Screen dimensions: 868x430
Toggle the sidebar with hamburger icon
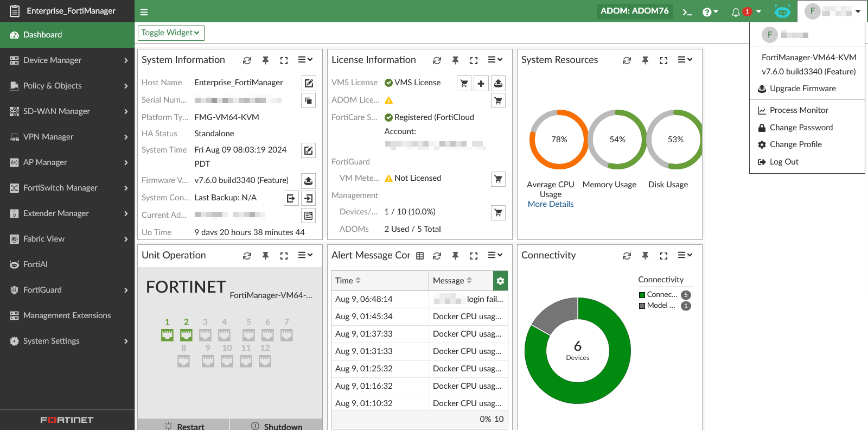144,12
